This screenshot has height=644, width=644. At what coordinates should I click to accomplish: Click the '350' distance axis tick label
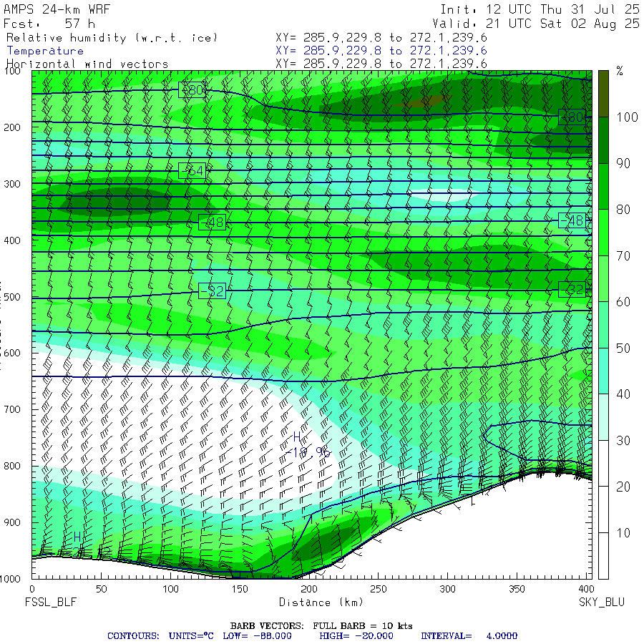pyautogui.click(x=517, y=589)
